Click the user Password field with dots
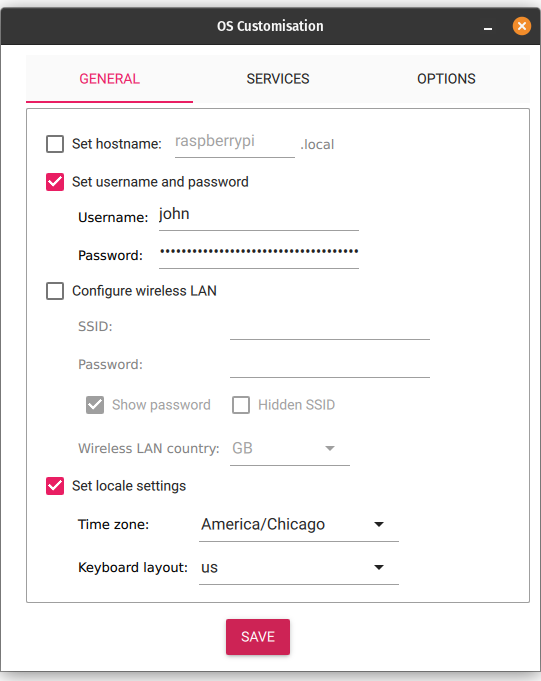541x681 pixels. [259, 254]
